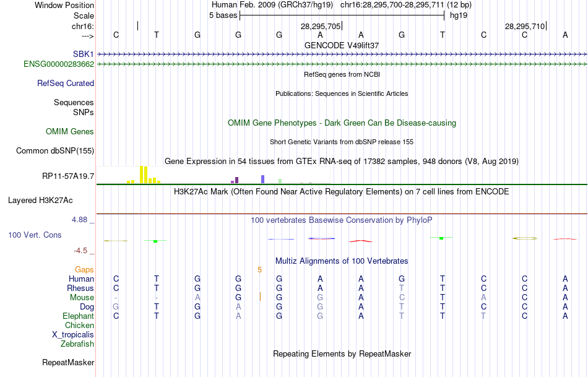Viewport: 588px width, 377px height.
Task: Click the Zebrafish species label
Action: (77, 344)
